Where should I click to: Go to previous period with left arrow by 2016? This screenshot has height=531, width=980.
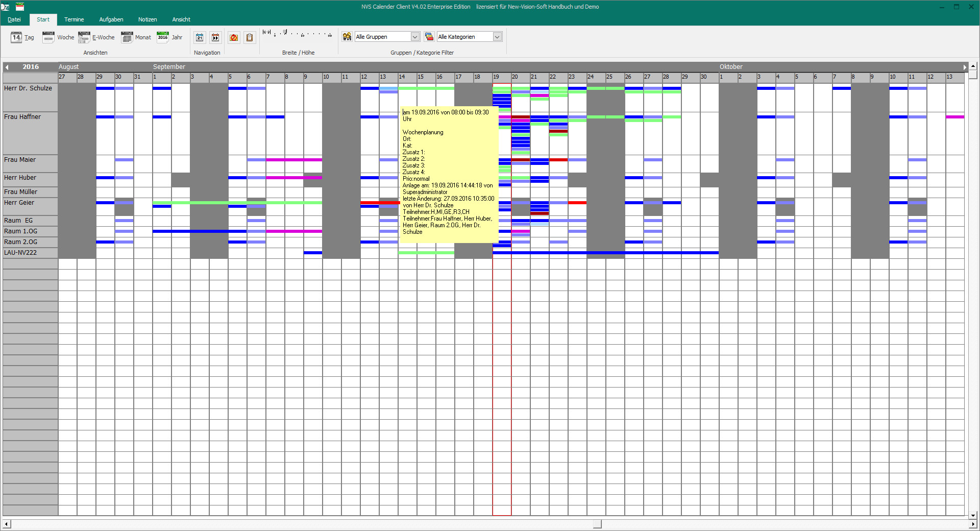tap(7, 67)
